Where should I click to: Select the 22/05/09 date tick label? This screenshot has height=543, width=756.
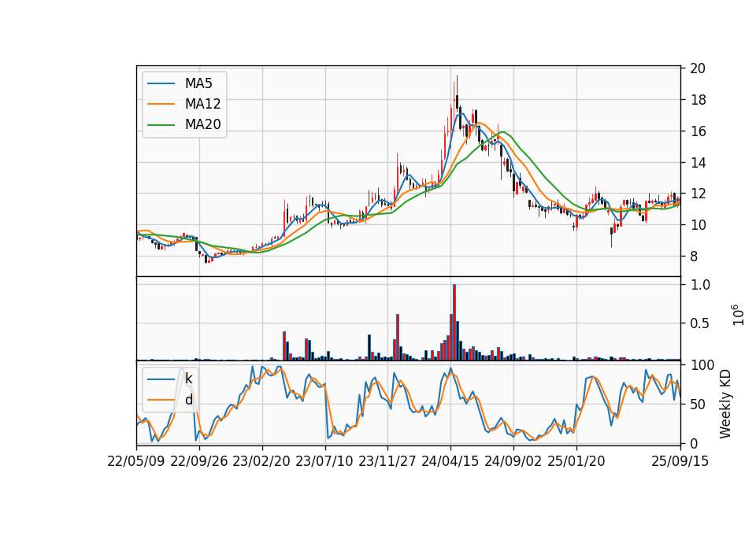click(136, 461)
